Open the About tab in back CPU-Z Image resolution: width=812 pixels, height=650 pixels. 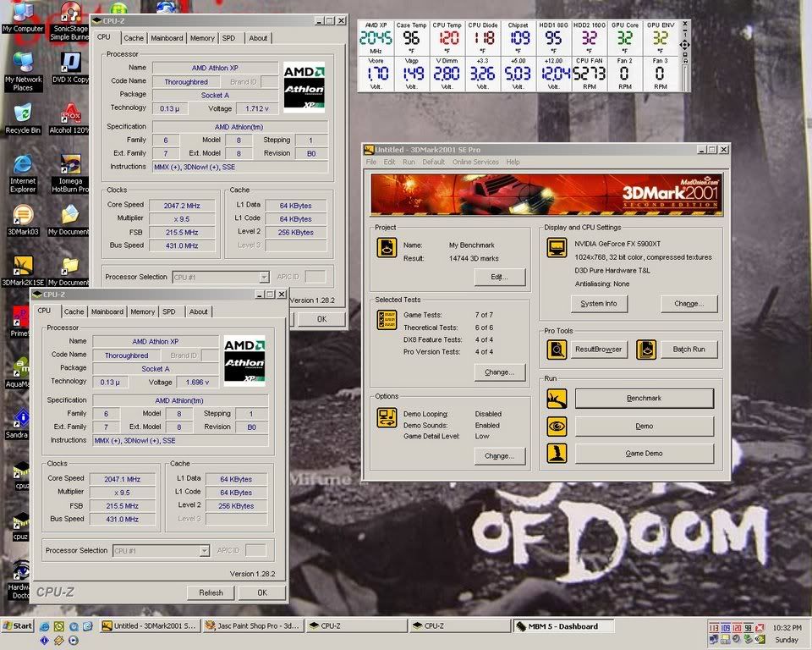(x=258, y=38)
